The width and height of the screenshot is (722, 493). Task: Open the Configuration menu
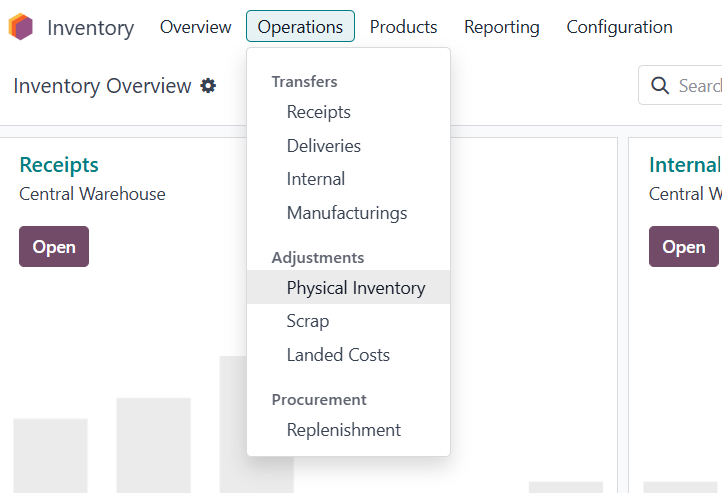click(x=619, y=27)
